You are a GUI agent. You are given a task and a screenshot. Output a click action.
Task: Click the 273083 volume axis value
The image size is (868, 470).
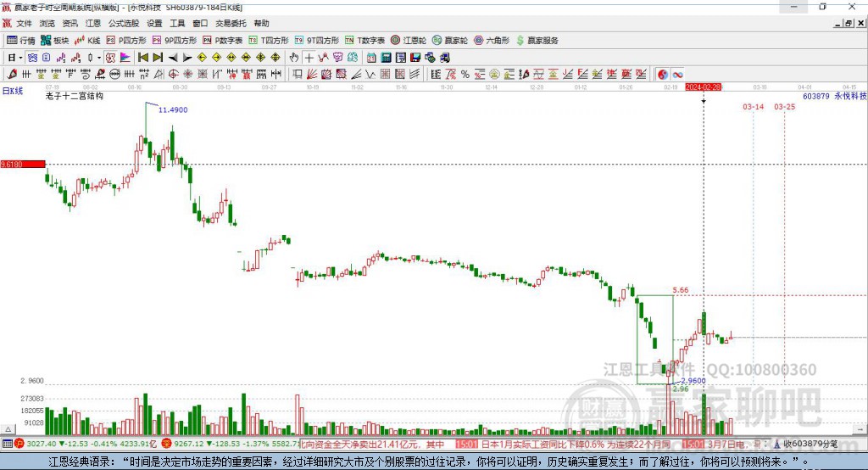tap(32, 399)
